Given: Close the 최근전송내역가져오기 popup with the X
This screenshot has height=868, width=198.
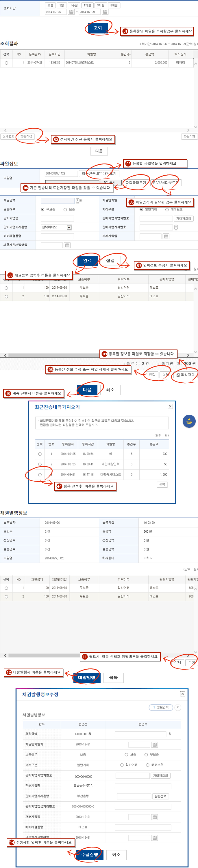Looking at the screenshot, I should (170, 406).
